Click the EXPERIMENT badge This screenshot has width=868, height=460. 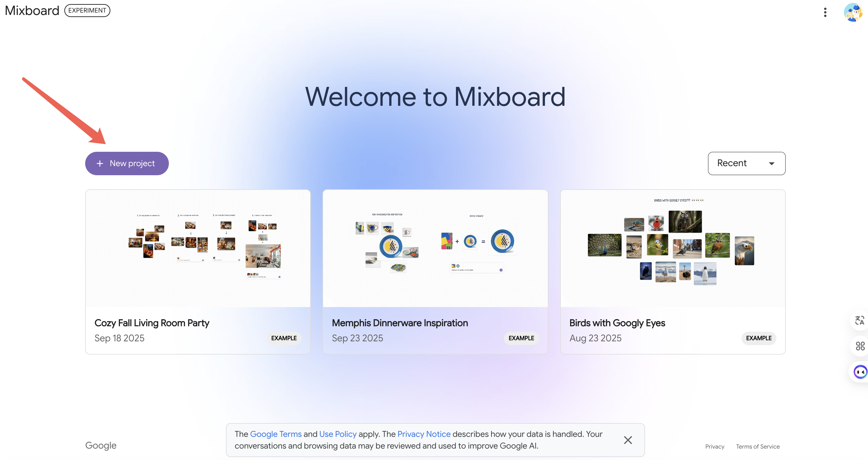[87, 11]
